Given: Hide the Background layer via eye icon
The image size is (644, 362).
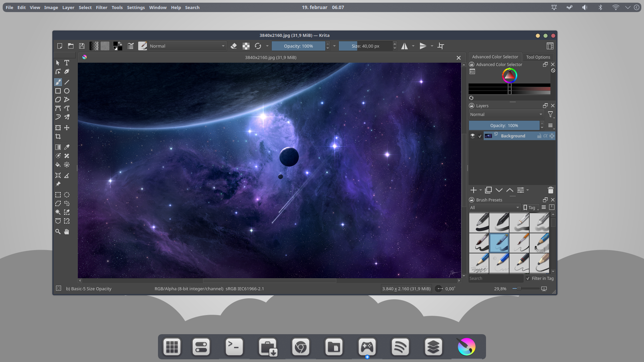Looking at the screenshot, I should pos(472,136).
